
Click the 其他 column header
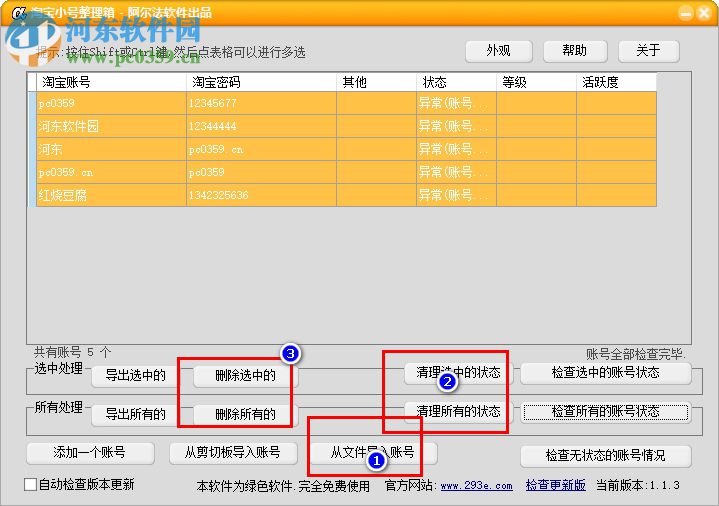[x=376, y=83]
